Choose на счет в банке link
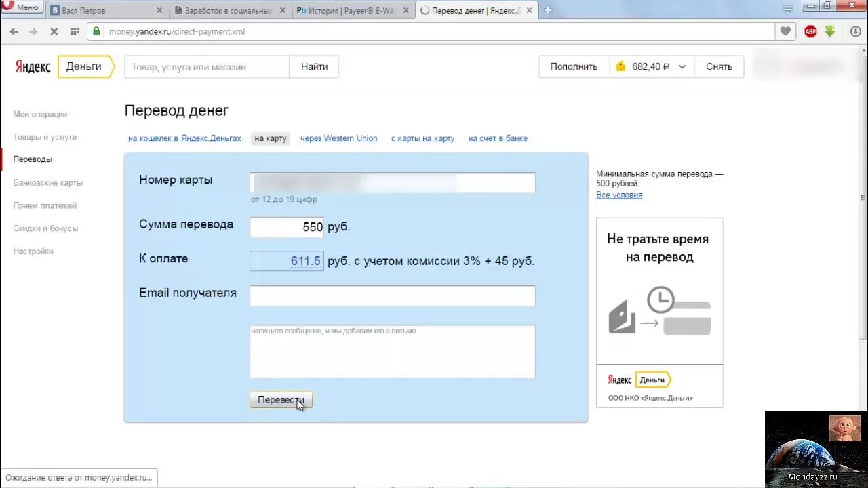 [x=498, y=138]
